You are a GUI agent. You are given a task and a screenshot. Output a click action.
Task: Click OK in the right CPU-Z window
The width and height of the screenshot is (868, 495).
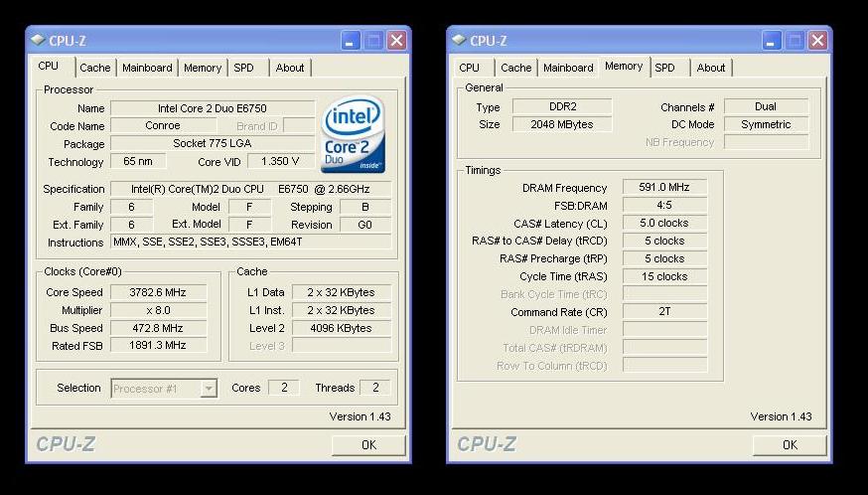tap(790, 445)
